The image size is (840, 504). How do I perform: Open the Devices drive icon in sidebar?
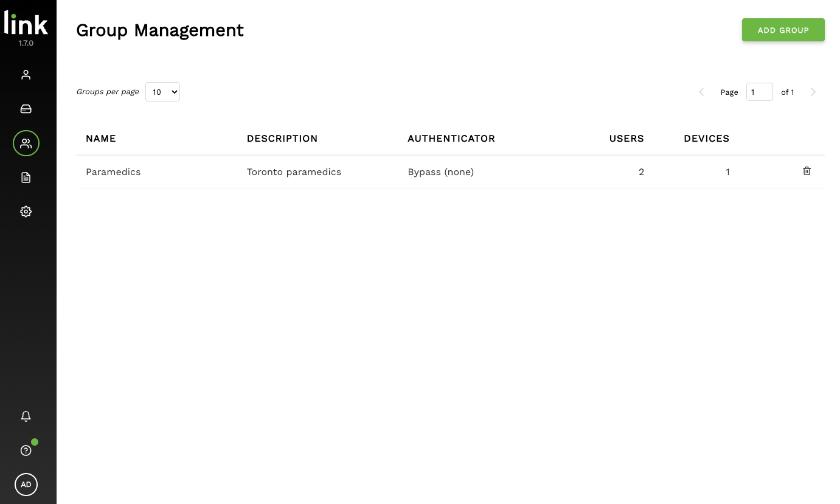click(26, 109)
